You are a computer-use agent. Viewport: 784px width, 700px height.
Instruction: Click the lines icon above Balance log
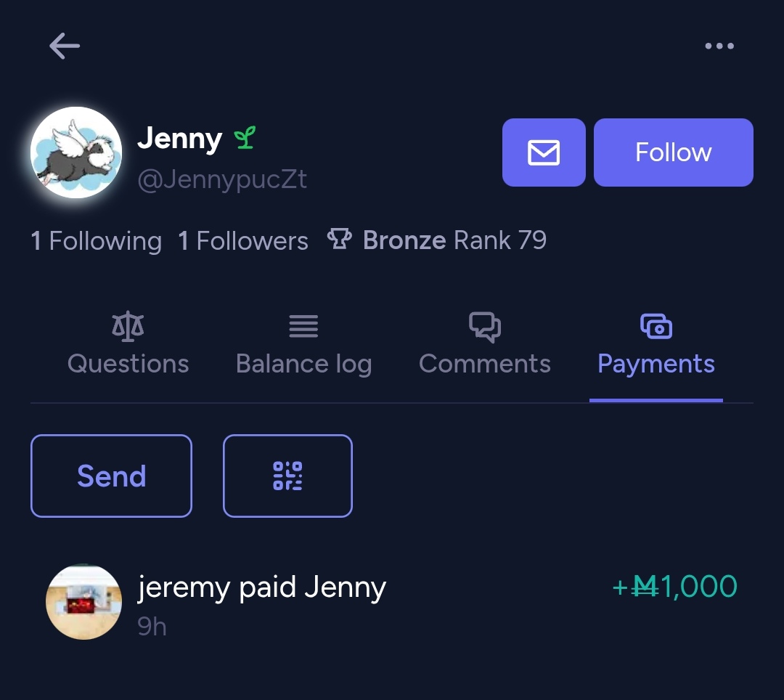tap(303, 326)
